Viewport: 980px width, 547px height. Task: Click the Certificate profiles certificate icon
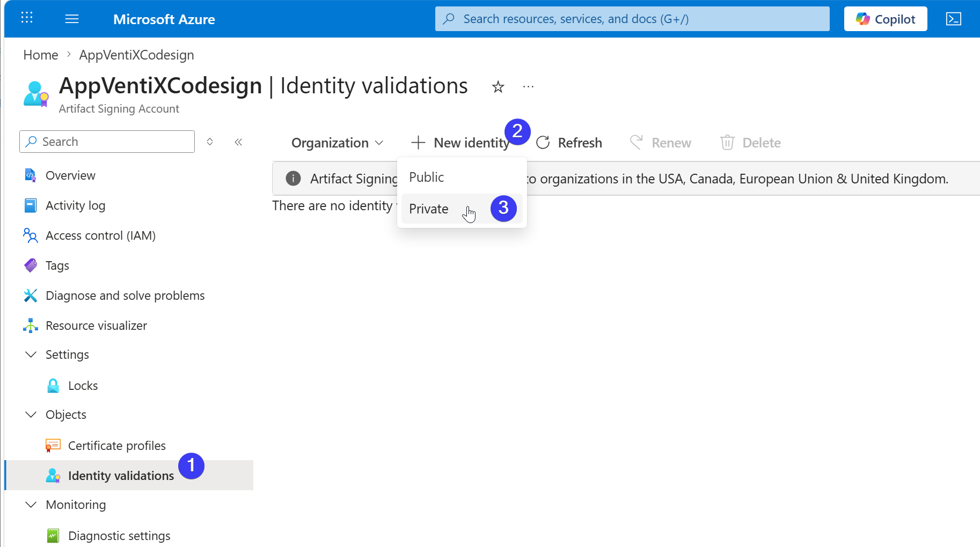coord(53,446)
